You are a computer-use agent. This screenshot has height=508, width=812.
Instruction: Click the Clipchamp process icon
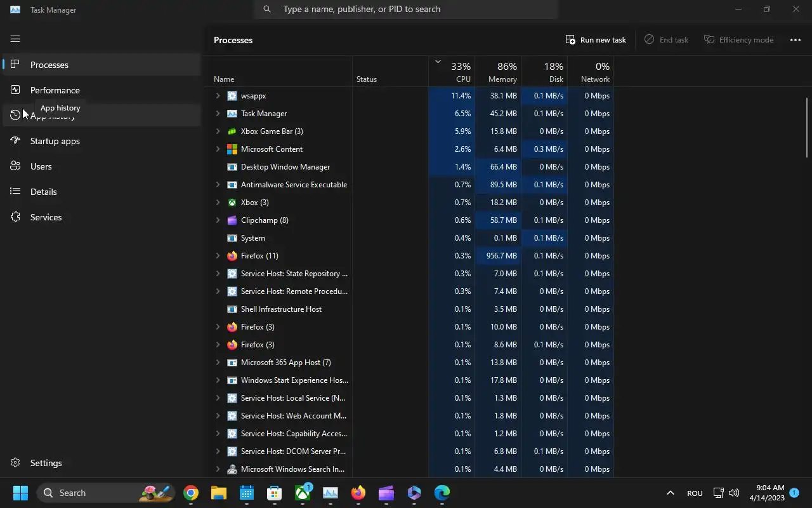click(232, 220)
